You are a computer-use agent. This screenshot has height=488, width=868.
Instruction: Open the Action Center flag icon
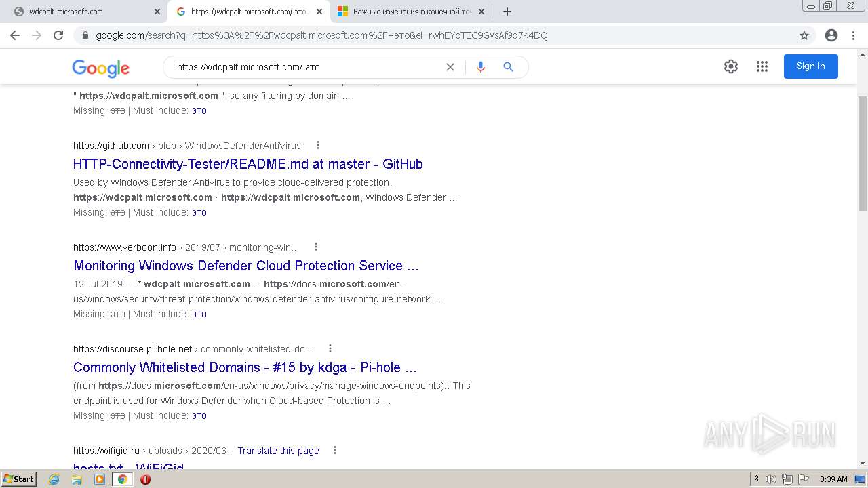pos(804,479)
